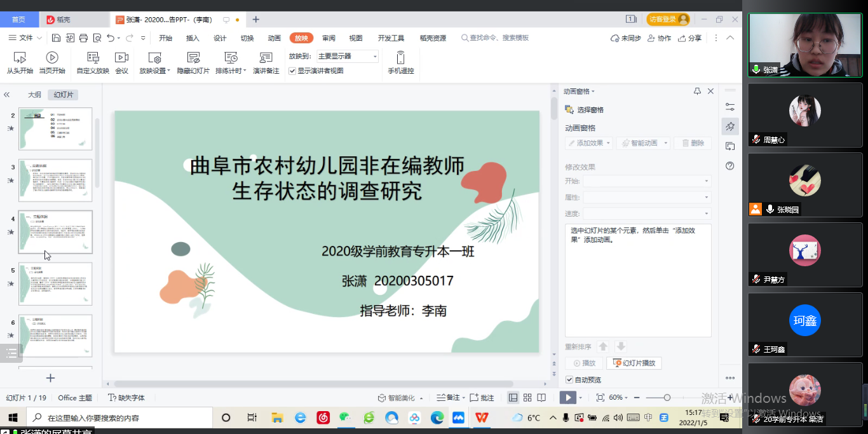Open the 动画 ribbon tab
Viewport: 868px width, 434px height.
(x=275, y=38)
